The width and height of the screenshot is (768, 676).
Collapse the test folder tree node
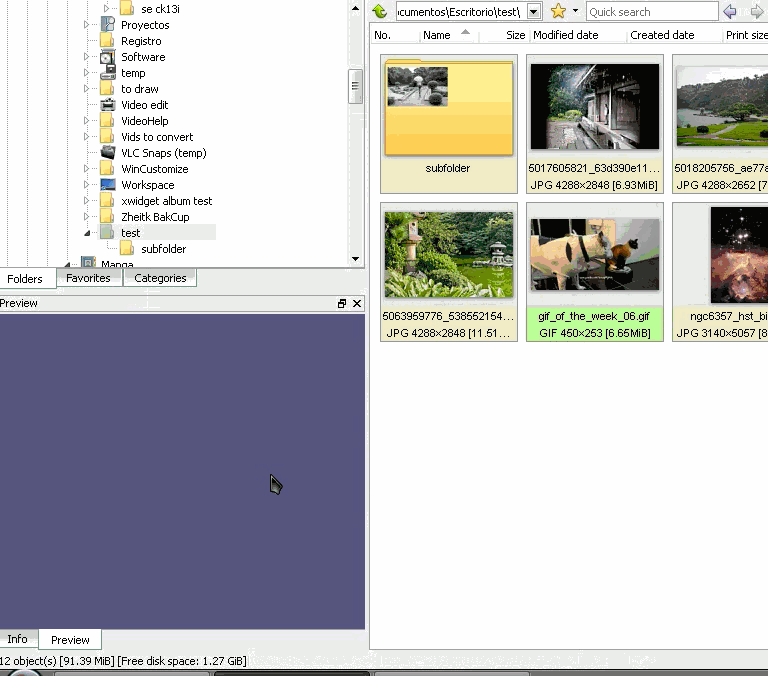tap(87, 233)
